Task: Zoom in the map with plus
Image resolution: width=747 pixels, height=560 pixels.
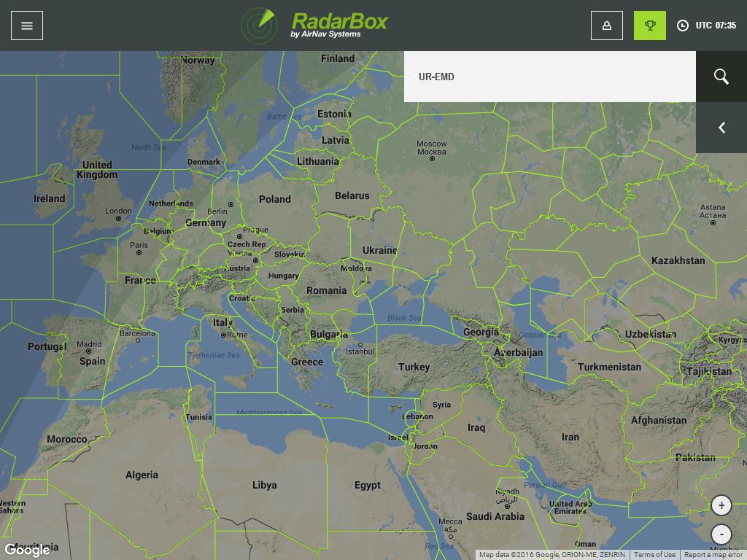Action: click(721, 505)
